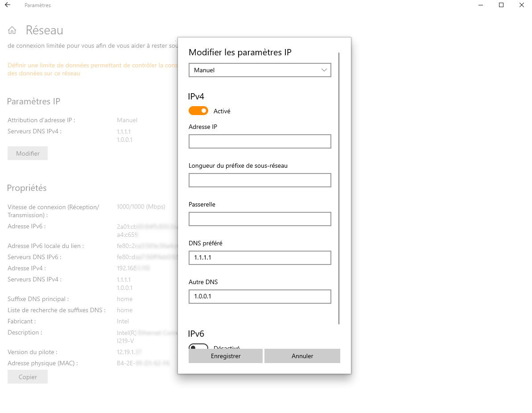The height and width of the screenshot is (413, 532).
Task: Click the 'Manuel' value under Paramètres IP
Action: pos(127,120)
